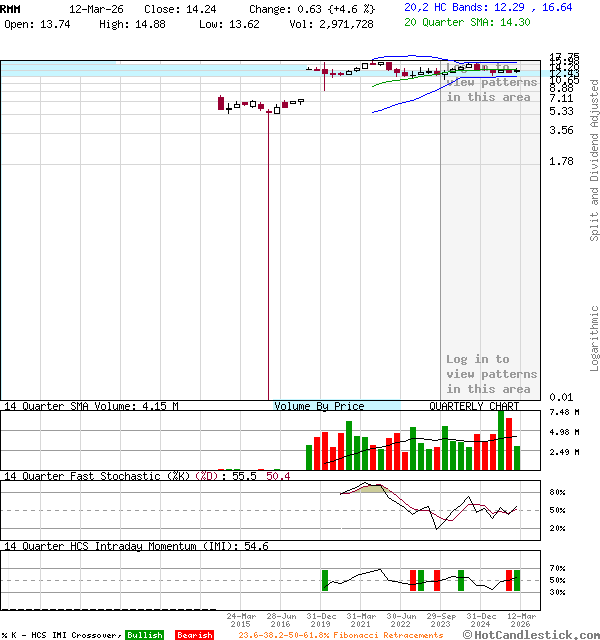Click the 'Volume By Price' label

click(319, 406)
